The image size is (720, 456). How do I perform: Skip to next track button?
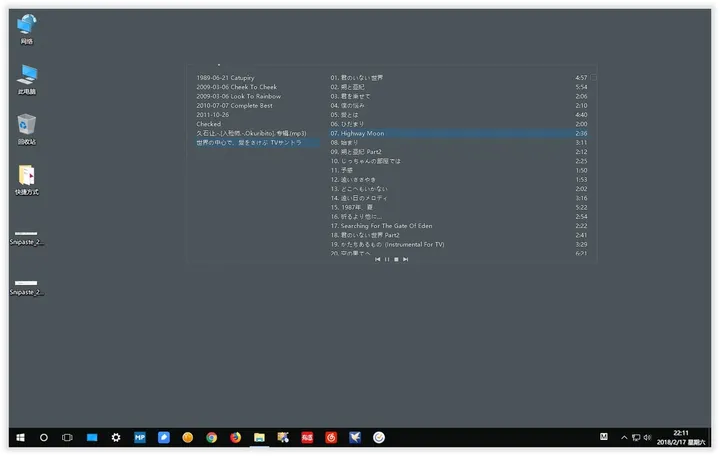click(405, 260)
